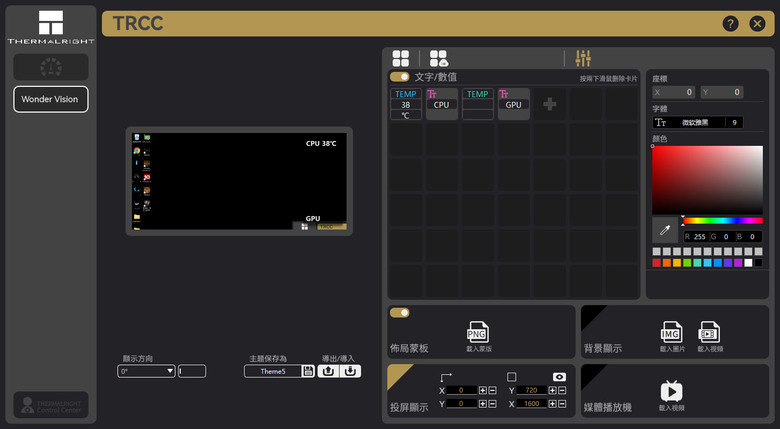Image resolution: width=780 pixels, height=429 pixels.
Task: Open Thermalright Control Center account button
Action: pos(51,405)
